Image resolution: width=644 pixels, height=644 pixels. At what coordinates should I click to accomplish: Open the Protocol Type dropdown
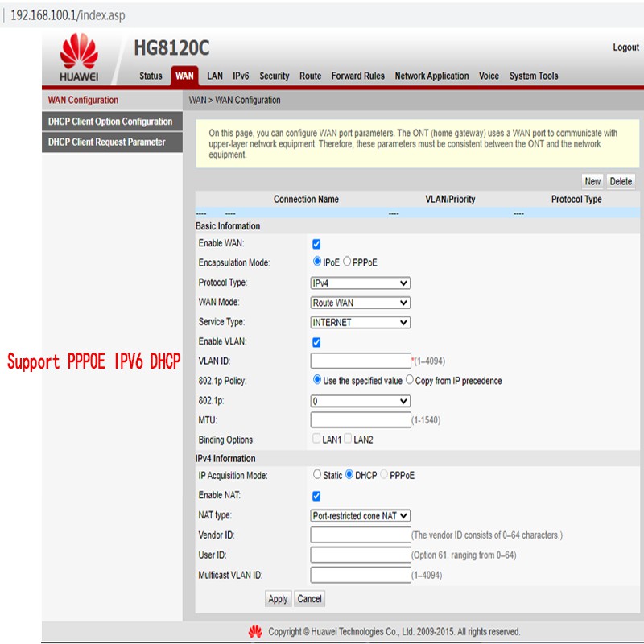point(360,283)
